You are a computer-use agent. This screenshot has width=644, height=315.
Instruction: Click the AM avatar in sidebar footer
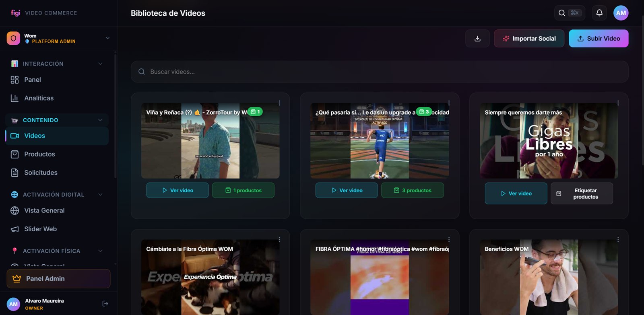tap(13, 304)
